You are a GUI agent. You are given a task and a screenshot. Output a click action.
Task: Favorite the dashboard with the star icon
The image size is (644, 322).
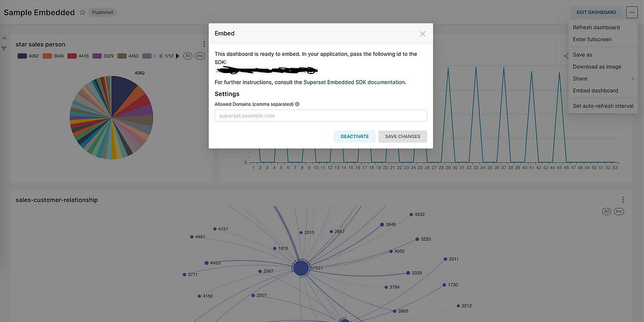click(82, 12)
